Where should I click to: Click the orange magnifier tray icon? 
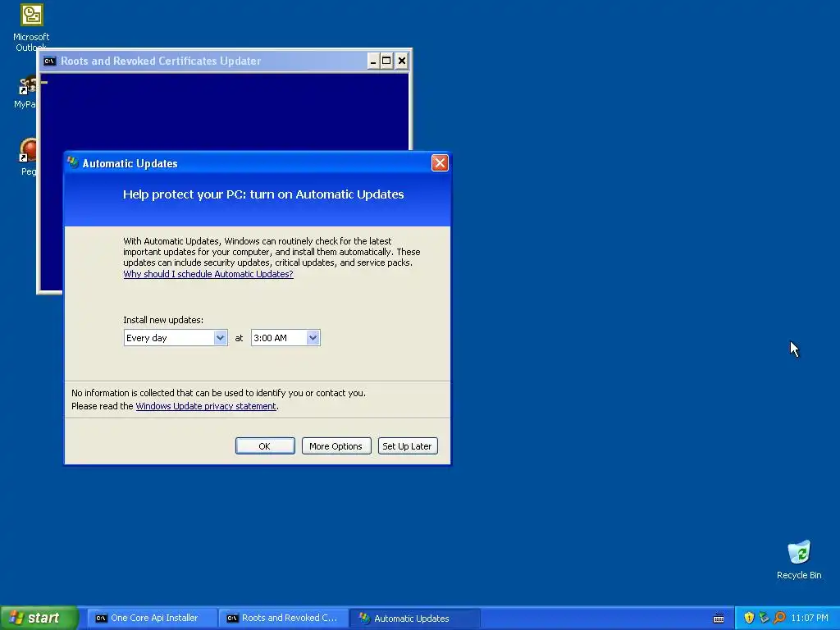click(x=779, y=618)
